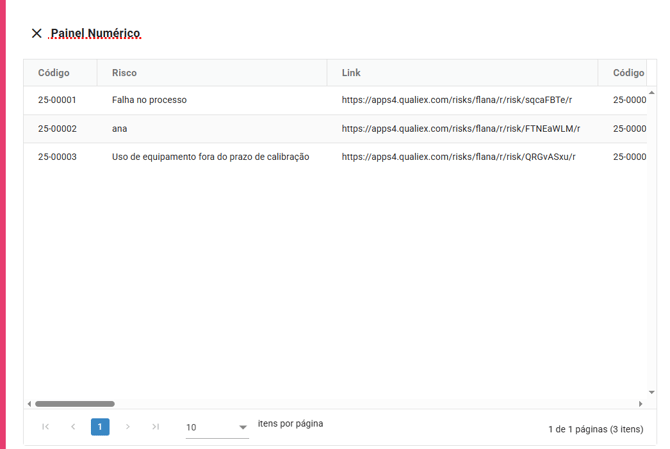The image size is (670, 449).
Task: Select page 1 button in pagination
Action: click(x=100, y=427)
